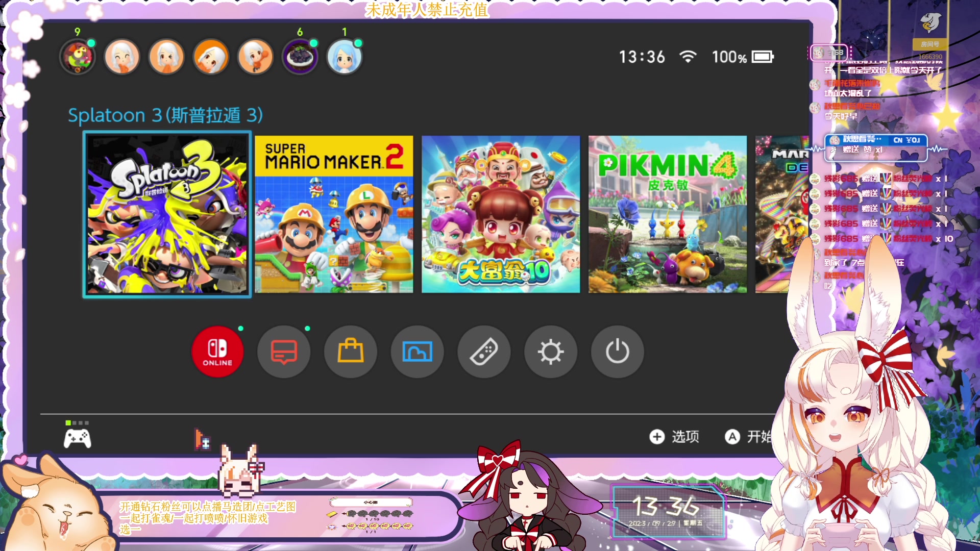Open System Settings gear icon
The image size is (980, 551).
551,352
